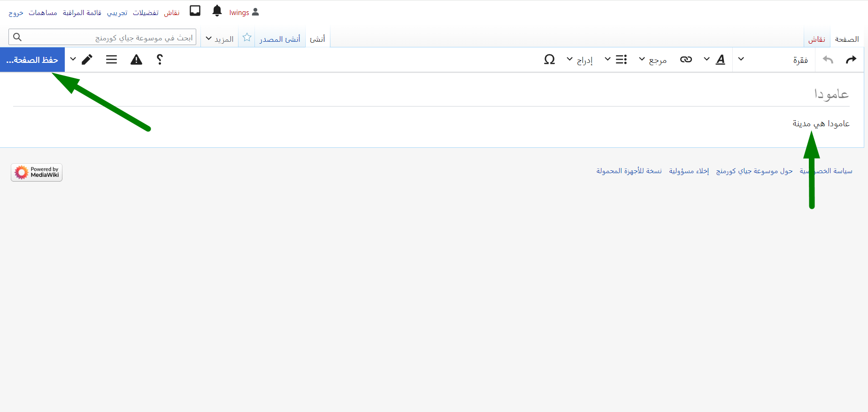Expand the مرجع cite dropdown
This screenshot has width=868, height=412.
pyautogui.click(x=653, y=60)
